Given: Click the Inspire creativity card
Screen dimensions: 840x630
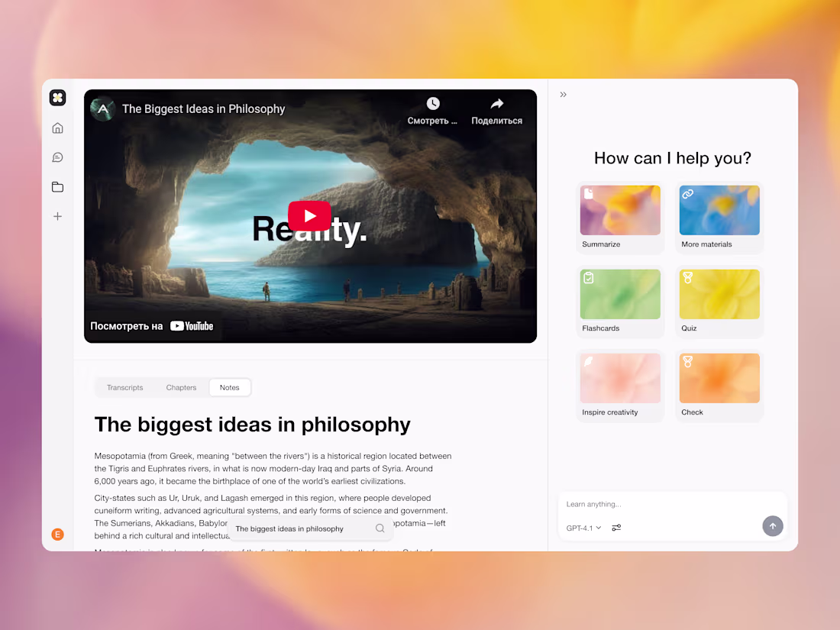Looking at the screenshot, I should [x=620, y=386].
